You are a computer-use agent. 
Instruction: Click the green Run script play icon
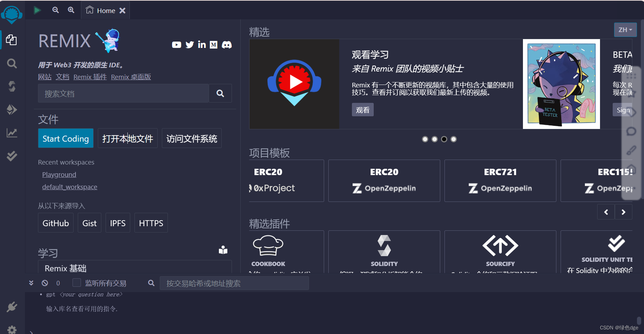[x=37, y=10]
